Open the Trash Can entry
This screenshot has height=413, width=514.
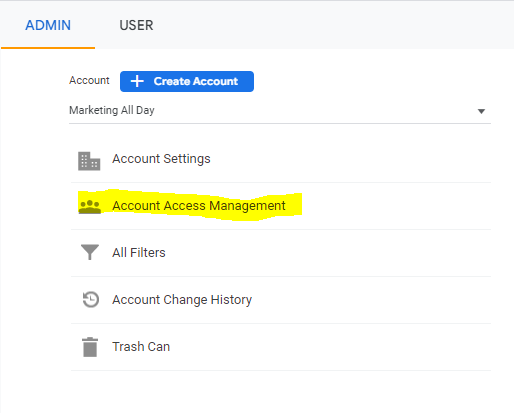141,347
